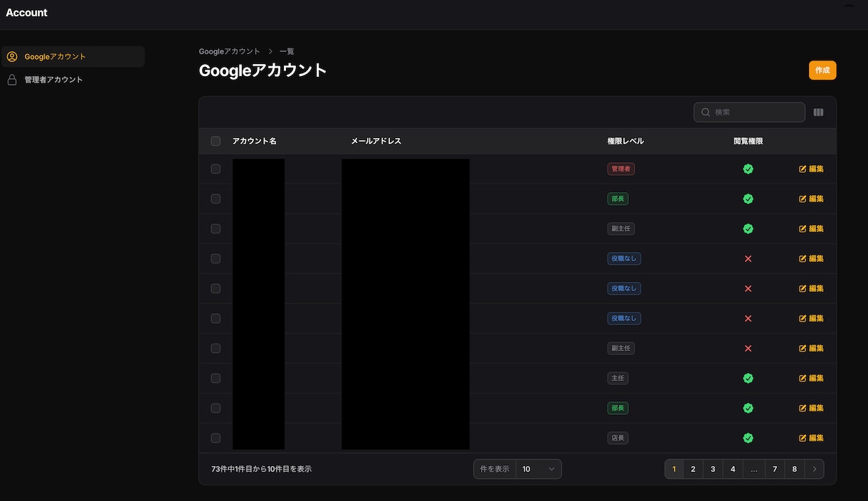Click green check icon in 主任 row
Image resolution: width=868 pixels, height=501 pixels.
pyautogui.click(x=748, y=378)
